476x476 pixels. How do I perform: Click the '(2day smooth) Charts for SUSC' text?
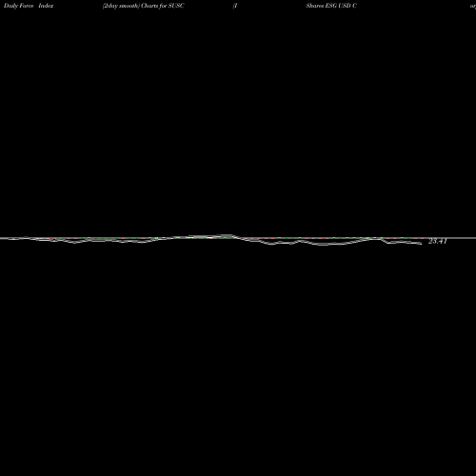point(143,6)
